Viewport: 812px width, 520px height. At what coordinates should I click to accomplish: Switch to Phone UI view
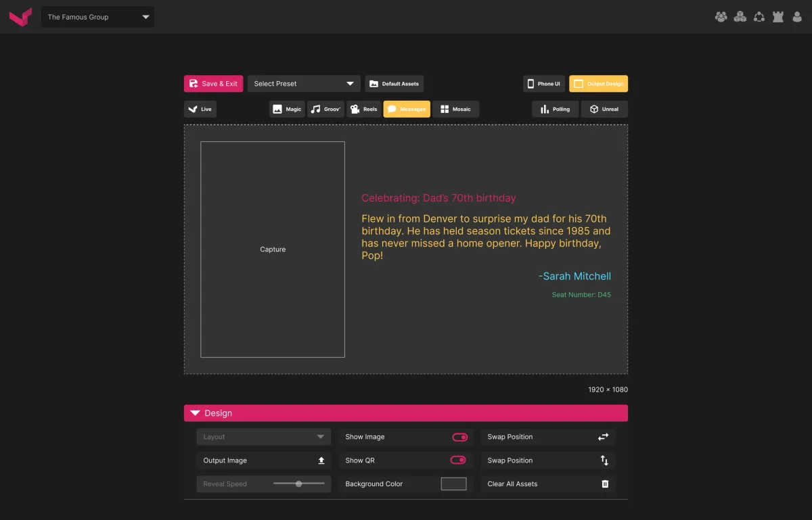click(544, 84)
